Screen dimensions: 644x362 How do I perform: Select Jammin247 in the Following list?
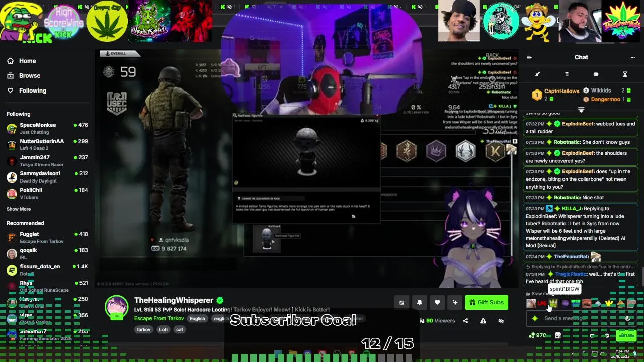tap(47, 161)
